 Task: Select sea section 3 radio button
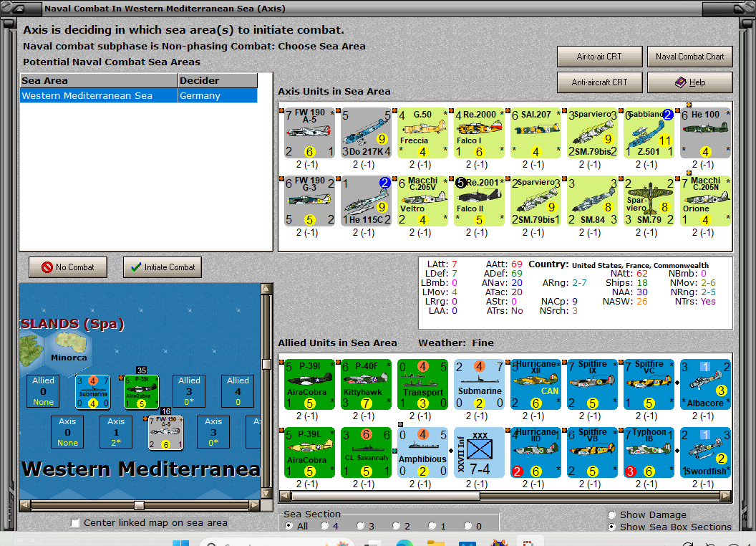tap(360, 526)
